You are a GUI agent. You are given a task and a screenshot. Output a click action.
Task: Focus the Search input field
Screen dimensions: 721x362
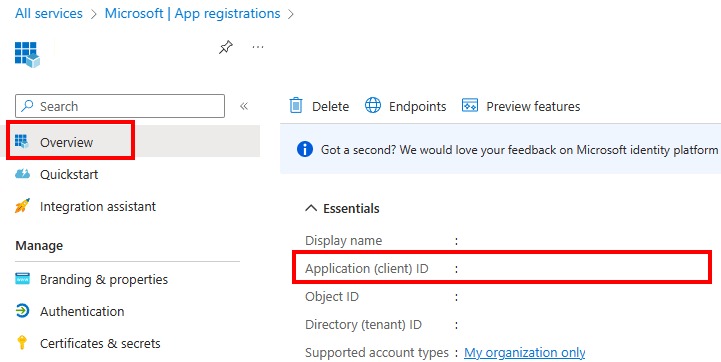120,106
